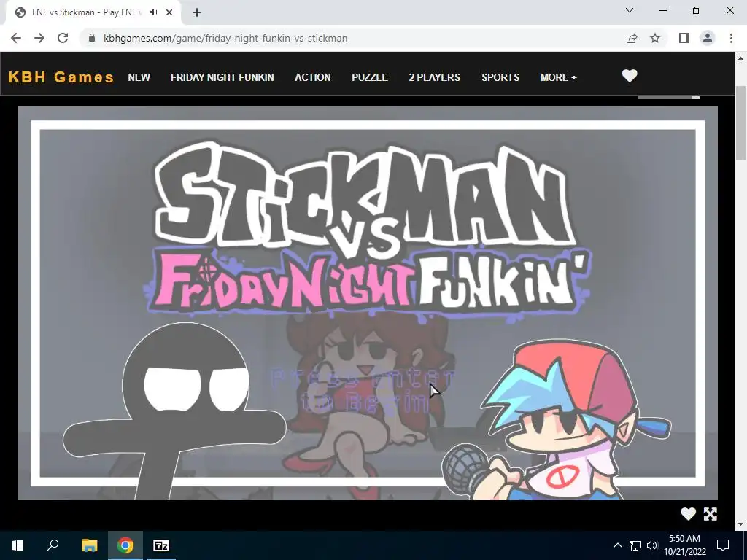Image resolution: width=747 pixels, height=560 pixels.
Task: Click the address bar URL
Action: (x=225, y=38)
